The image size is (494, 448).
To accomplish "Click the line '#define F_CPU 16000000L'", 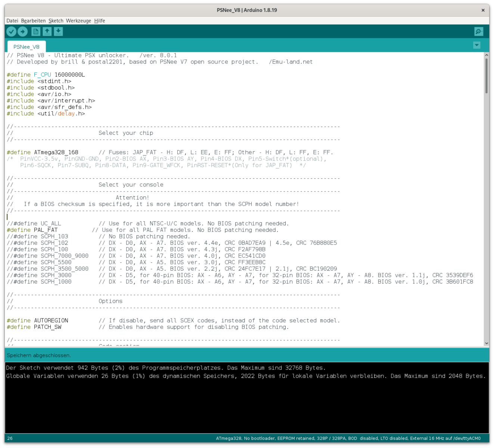I will pyautogui.click(x=46, y=75).
